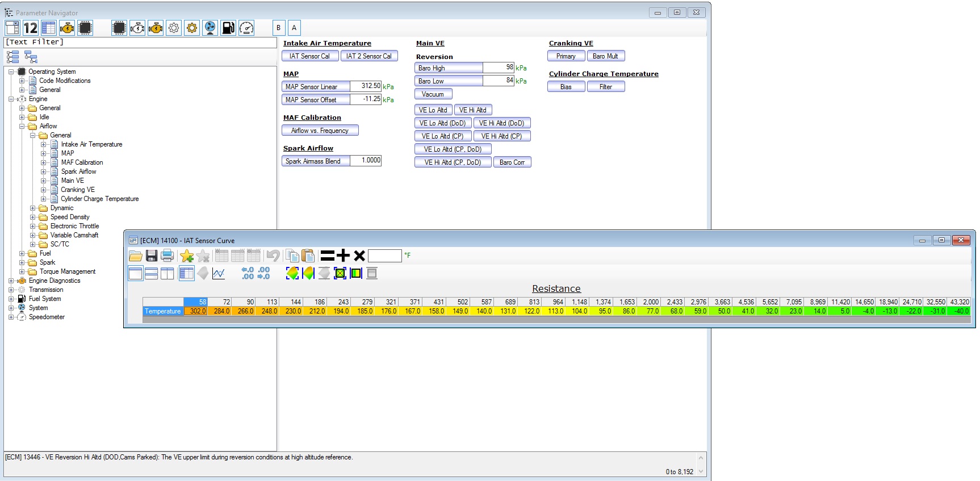
Task: Click the fuel pump toolbar icon
Action: 228,28
